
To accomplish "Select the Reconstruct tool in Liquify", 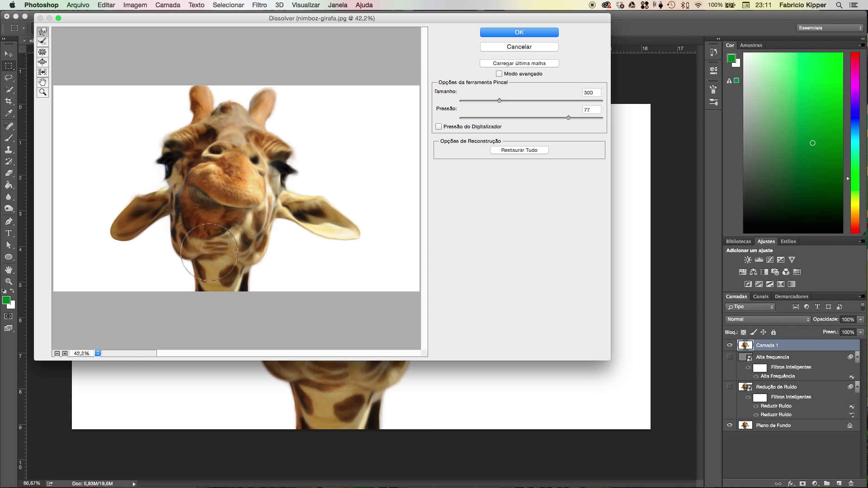I will tap(42, 42).
